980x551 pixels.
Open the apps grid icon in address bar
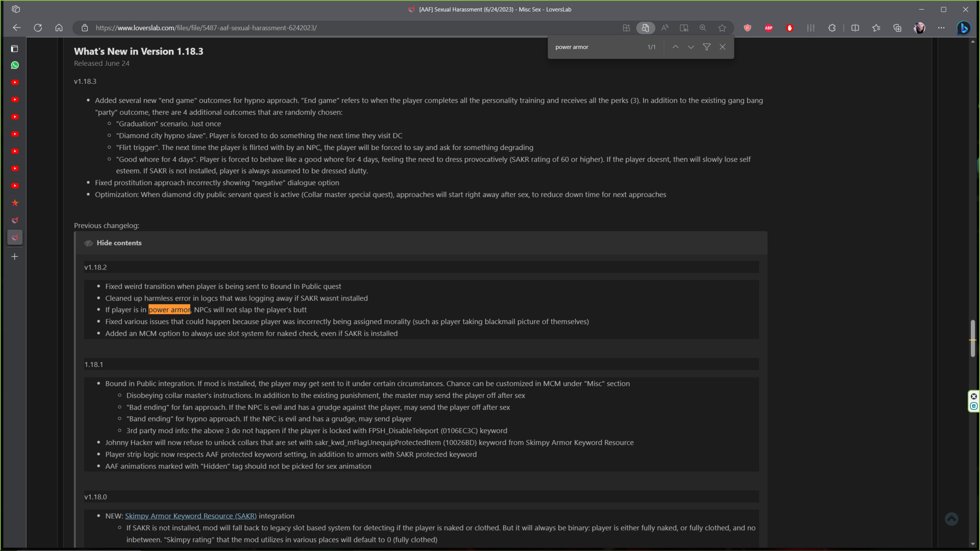[x=626, y=28]
